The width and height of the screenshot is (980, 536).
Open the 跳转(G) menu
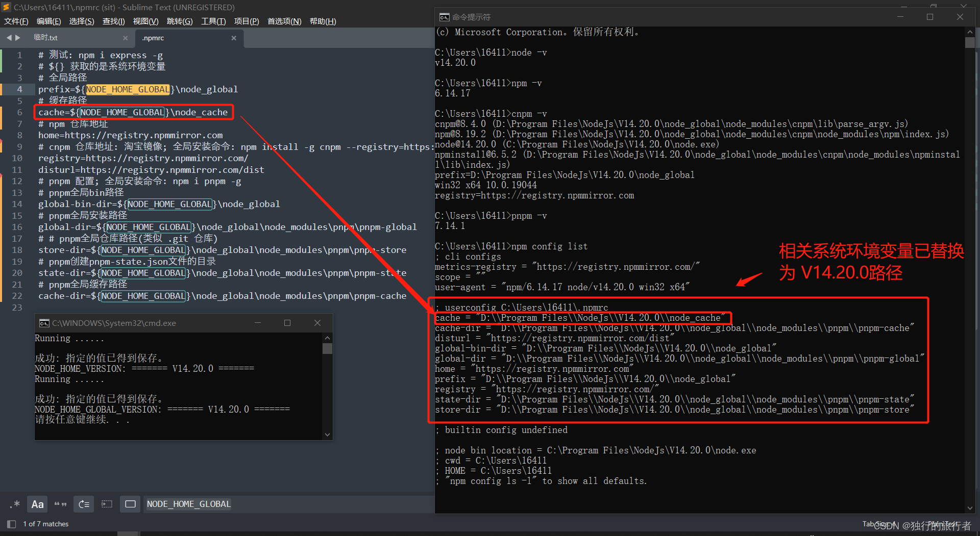coord(180,21)
